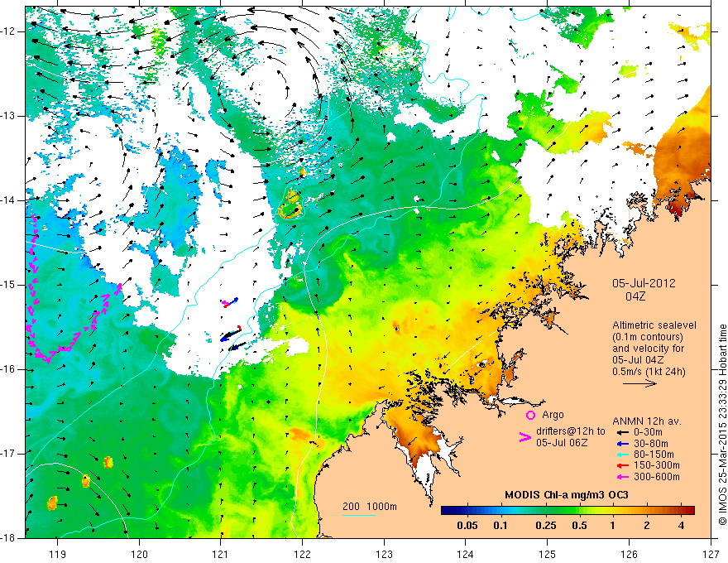Click the longitude axis label 119
728x563 pixels.
[x=57, y=554]
